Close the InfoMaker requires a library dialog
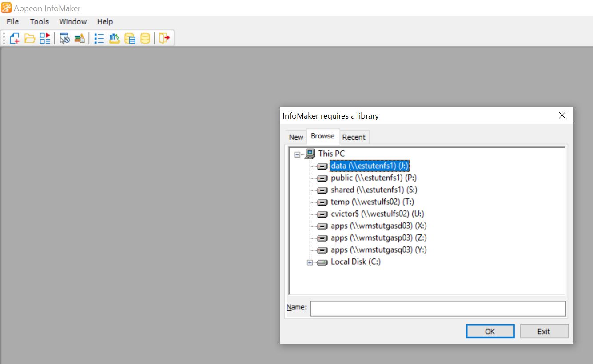 click(562, 115)
